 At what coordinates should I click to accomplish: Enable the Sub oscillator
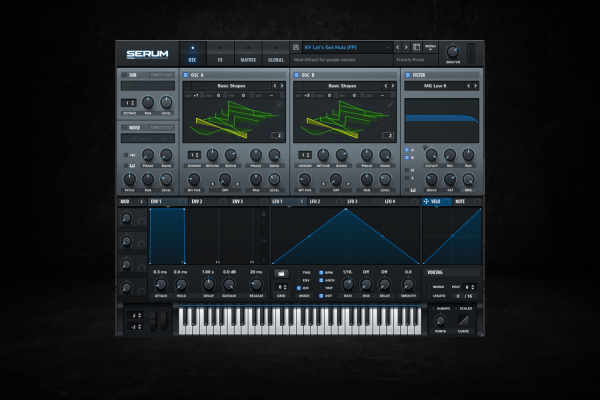[x=125, y=74]
